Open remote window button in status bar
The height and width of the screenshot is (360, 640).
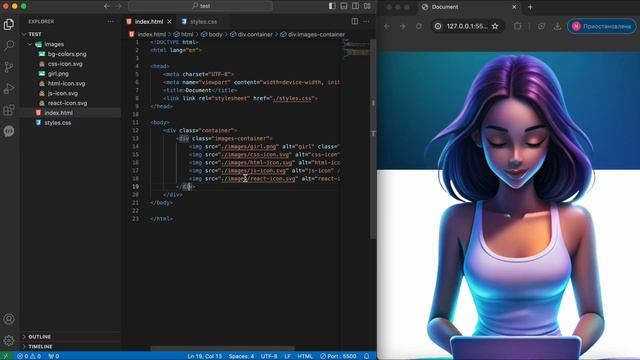(x=6, y=356)
